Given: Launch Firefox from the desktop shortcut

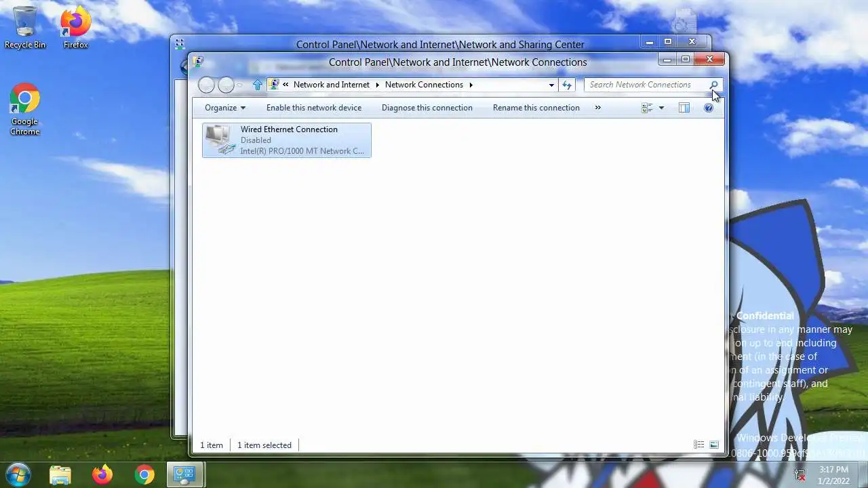Looking at the screenshot, I should tap(75, 28).
